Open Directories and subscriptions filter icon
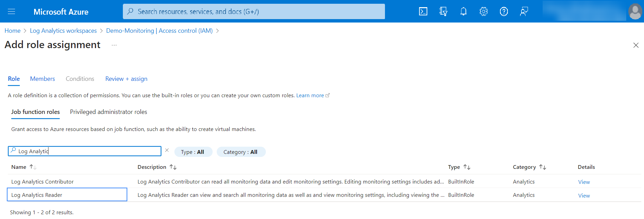 (x=443, y=12)
